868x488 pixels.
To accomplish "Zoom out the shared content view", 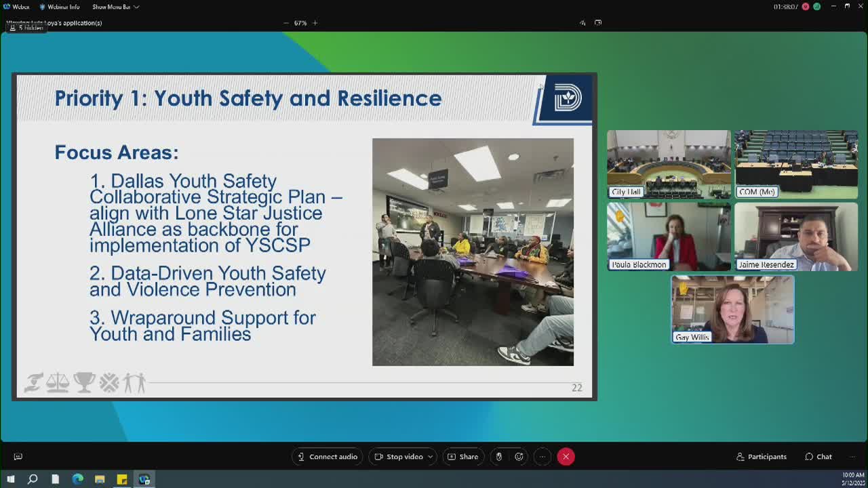I will coord(285,23).
